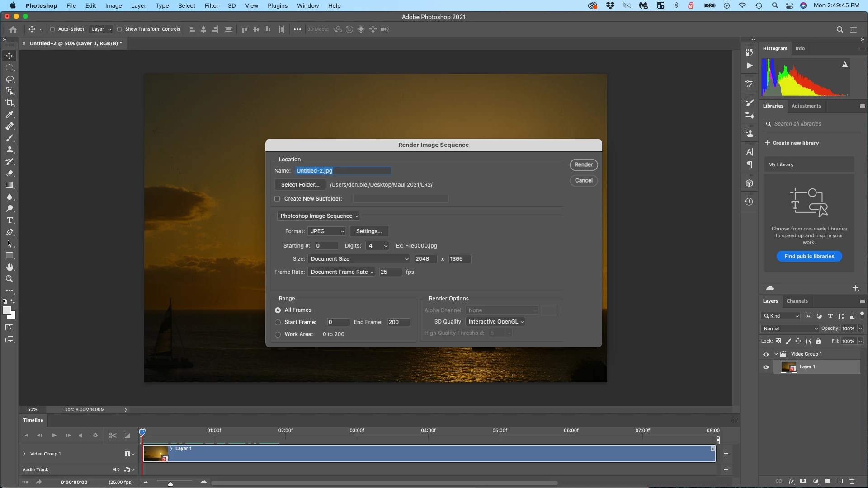Select the Zoom tool
The height and width of the screenshot is (488, 868).
click(x=9, y=279)
